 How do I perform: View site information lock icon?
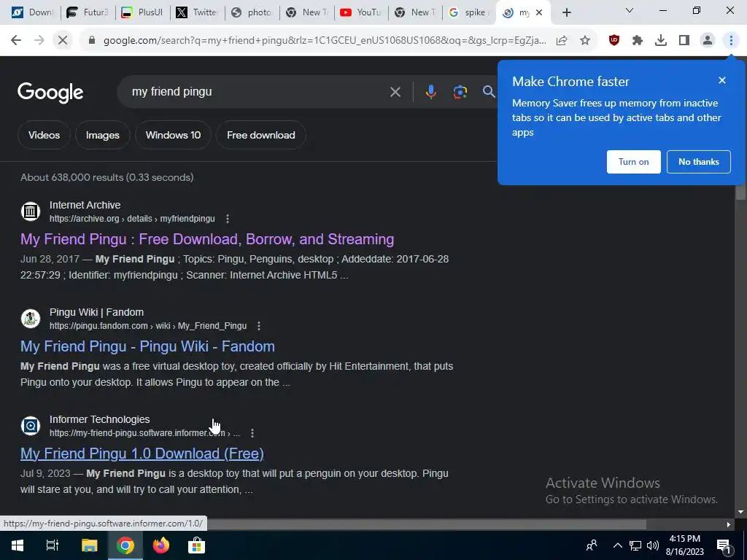91,41
